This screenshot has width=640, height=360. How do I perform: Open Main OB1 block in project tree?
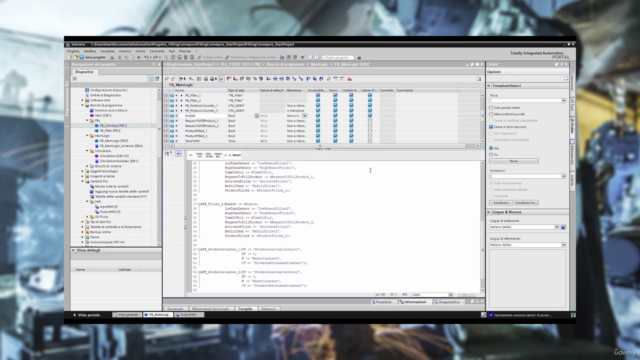103,116
